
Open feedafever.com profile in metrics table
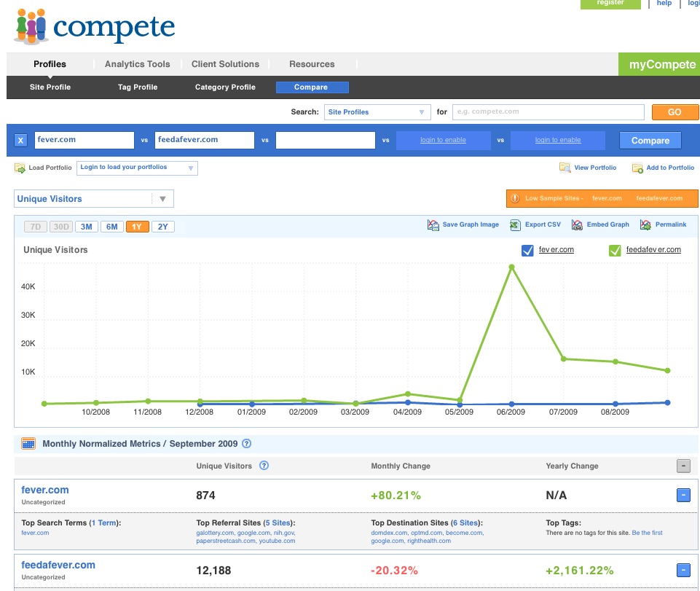click(x=58, y=565)
